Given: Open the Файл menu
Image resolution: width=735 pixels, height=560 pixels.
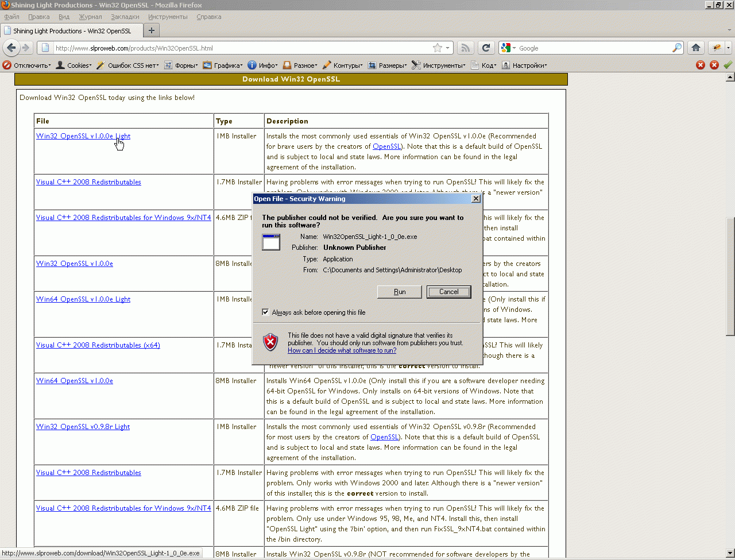Looking at the screenshot, I should (11, 17).
